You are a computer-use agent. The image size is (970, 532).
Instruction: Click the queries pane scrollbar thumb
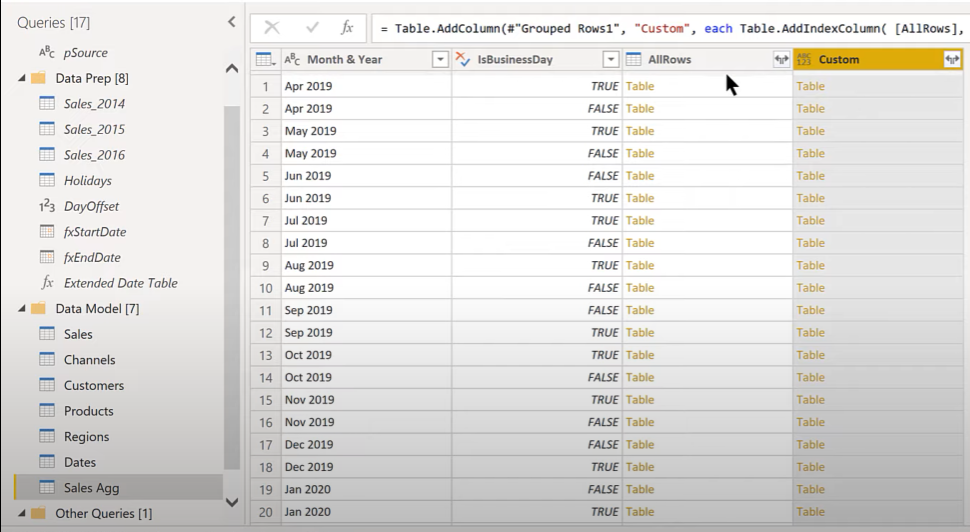pos(231,288)
